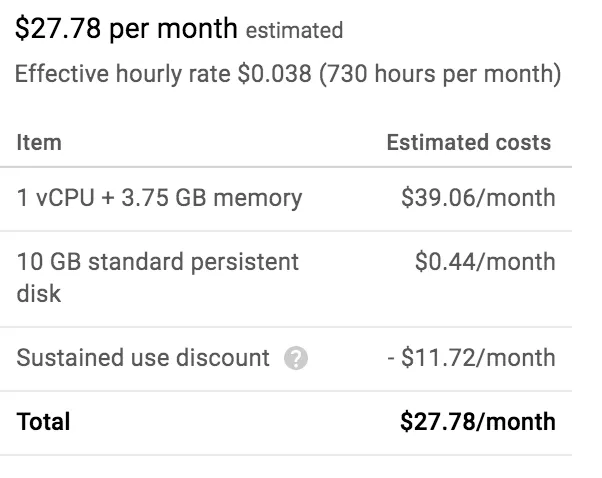
Task: Select the $27.78 per month heading
Action: click(x=126, y=29)
